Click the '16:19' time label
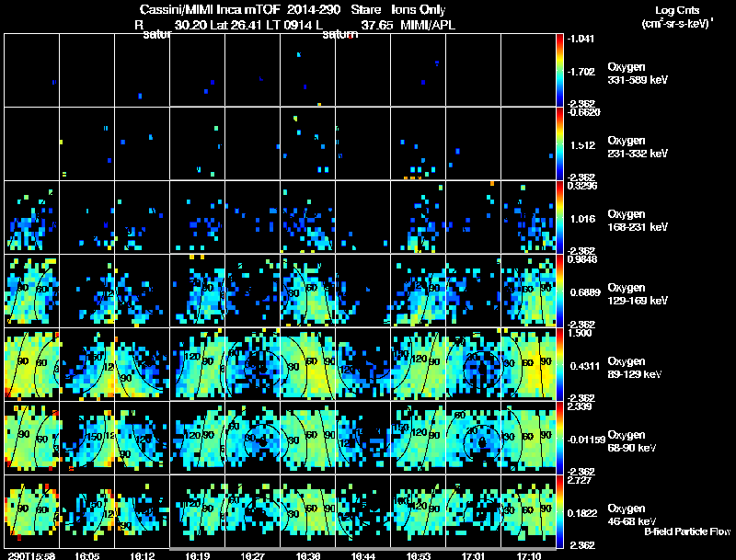The height and width of the screenshot is (560, 736). pyautogui.click(x=197, y=555)
